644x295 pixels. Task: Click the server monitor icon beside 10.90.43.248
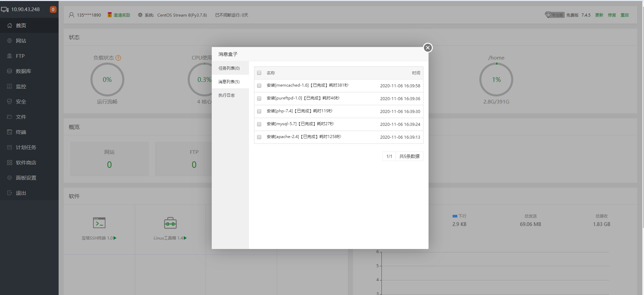coord(5,9)
